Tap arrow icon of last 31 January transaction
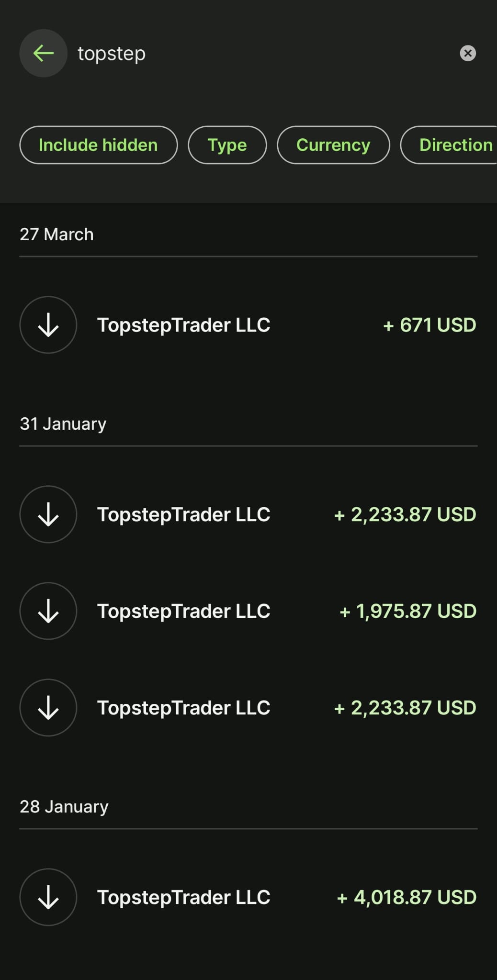Image resolution: width=497 pixels, height=980 pixels. pos(48,708)
